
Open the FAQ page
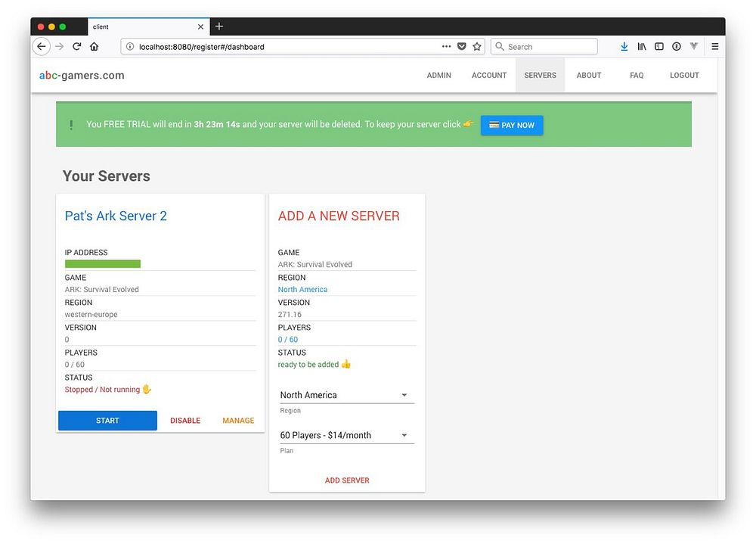(x=637, y=76)
